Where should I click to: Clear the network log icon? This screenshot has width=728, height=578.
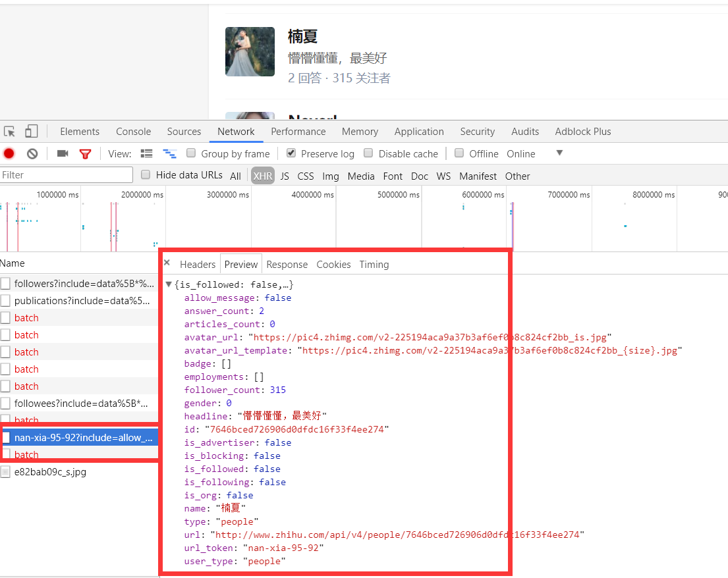pos(32,153)
